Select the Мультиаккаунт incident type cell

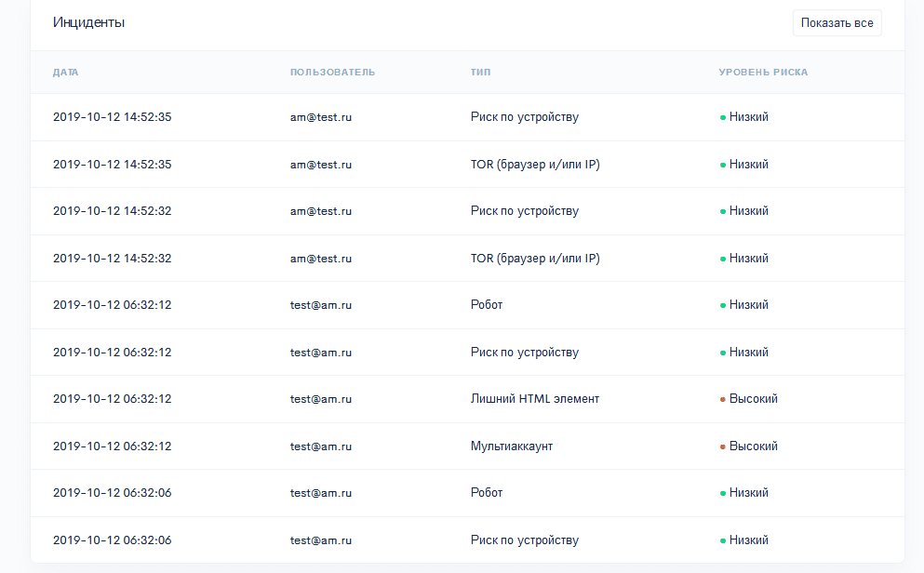coord(512,446)
